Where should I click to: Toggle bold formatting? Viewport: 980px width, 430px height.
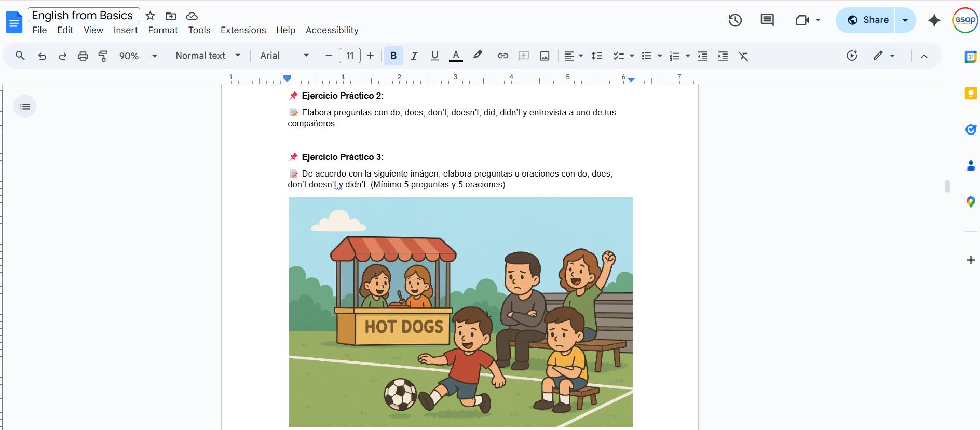click(x=393, y=56)
